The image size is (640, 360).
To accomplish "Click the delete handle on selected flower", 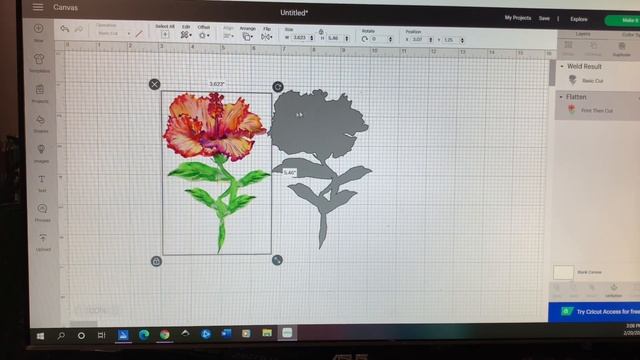I will click(x=154, y=84).
